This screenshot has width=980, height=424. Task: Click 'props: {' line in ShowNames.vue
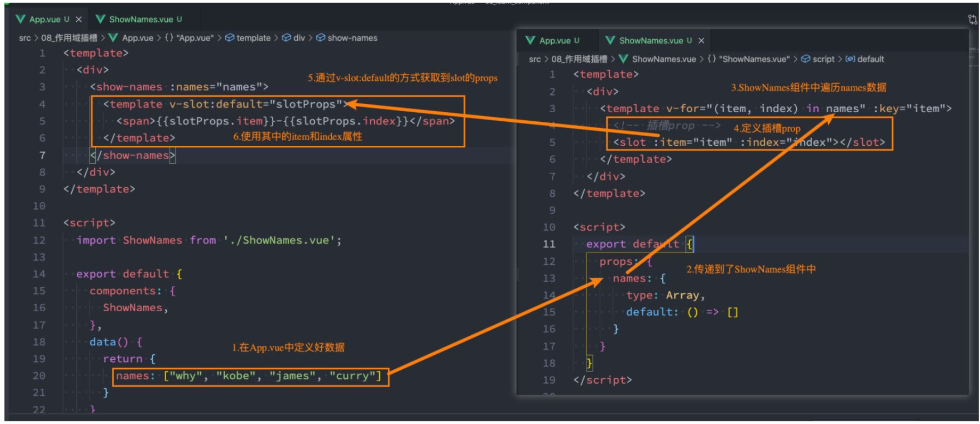click(x=626, y=262)
